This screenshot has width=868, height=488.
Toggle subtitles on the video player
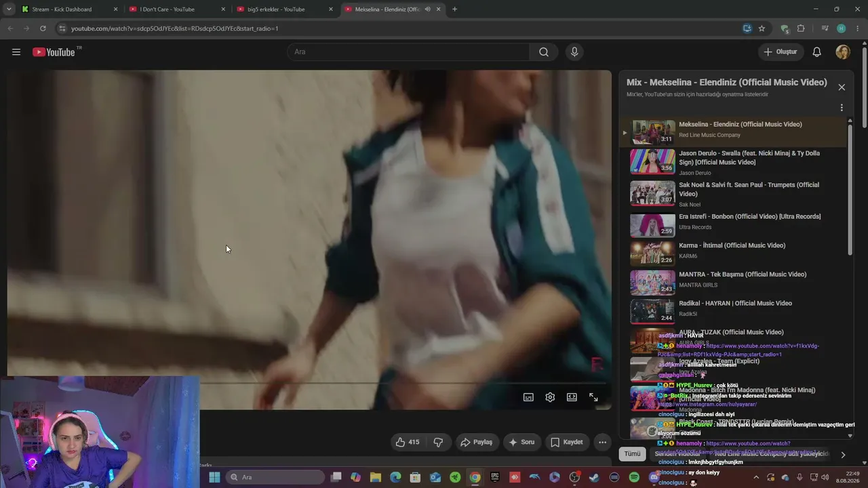click(528, 397)
